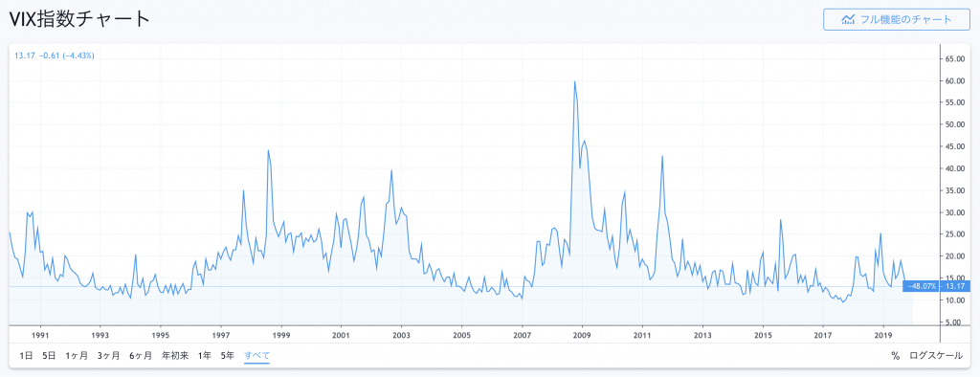
Task: Toggle the ログスケール log scale
Action: (x=936, y=356)
